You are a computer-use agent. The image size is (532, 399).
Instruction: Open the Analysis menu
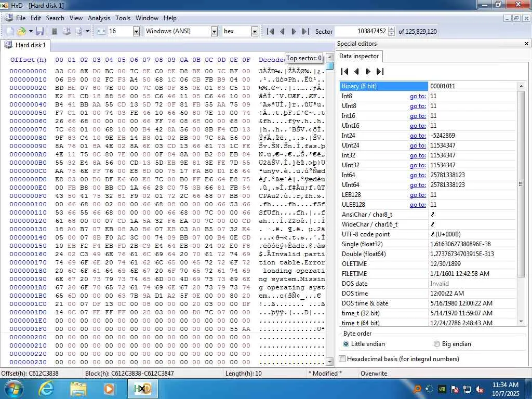pyautogui.click(x=99, y=18)
